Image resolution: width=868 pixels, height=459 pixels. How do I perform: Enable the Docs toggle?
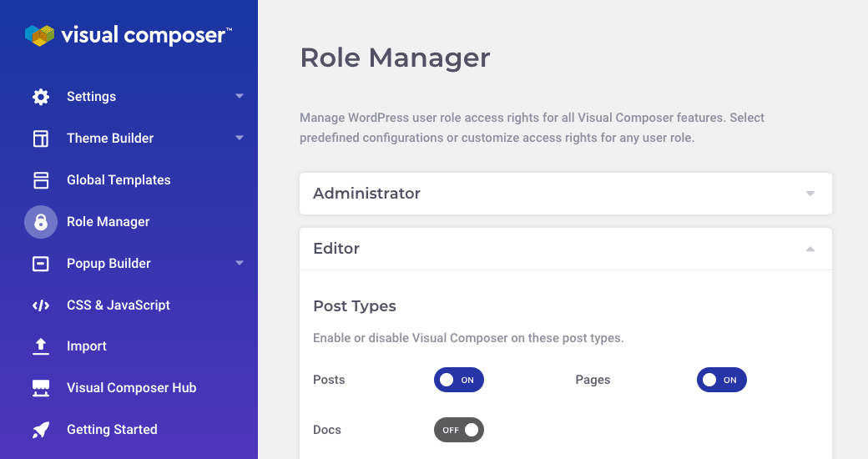click(x=459, y=430)
